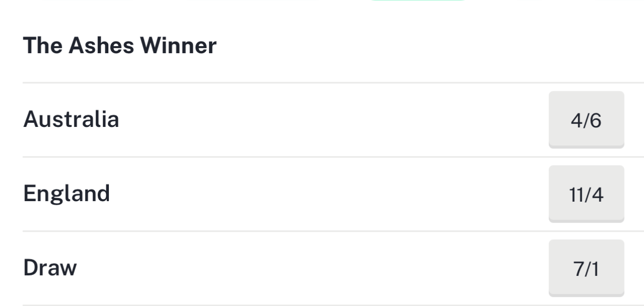
Task: Pick the longest-priced 7/1 selection
Action: 586,268
